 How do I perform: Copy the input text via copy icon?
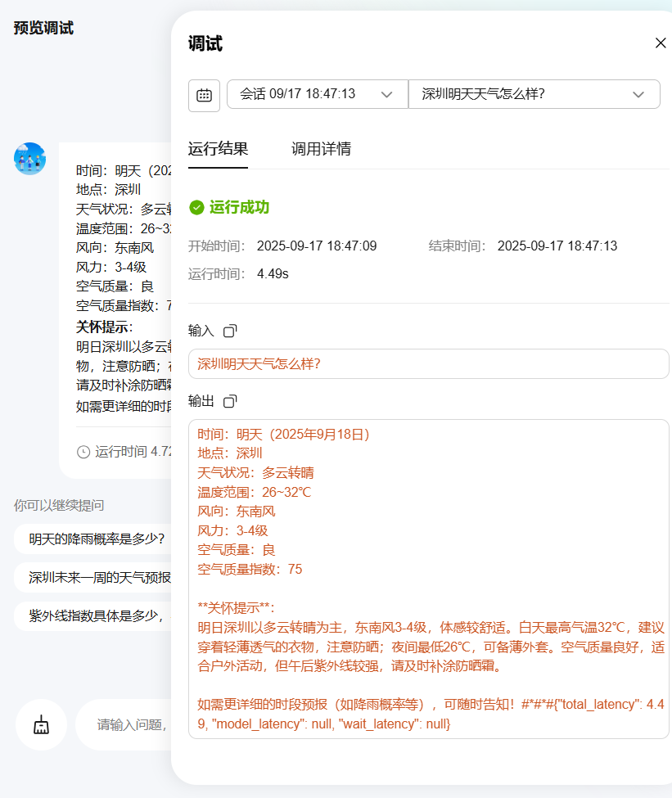click(230, 331)
